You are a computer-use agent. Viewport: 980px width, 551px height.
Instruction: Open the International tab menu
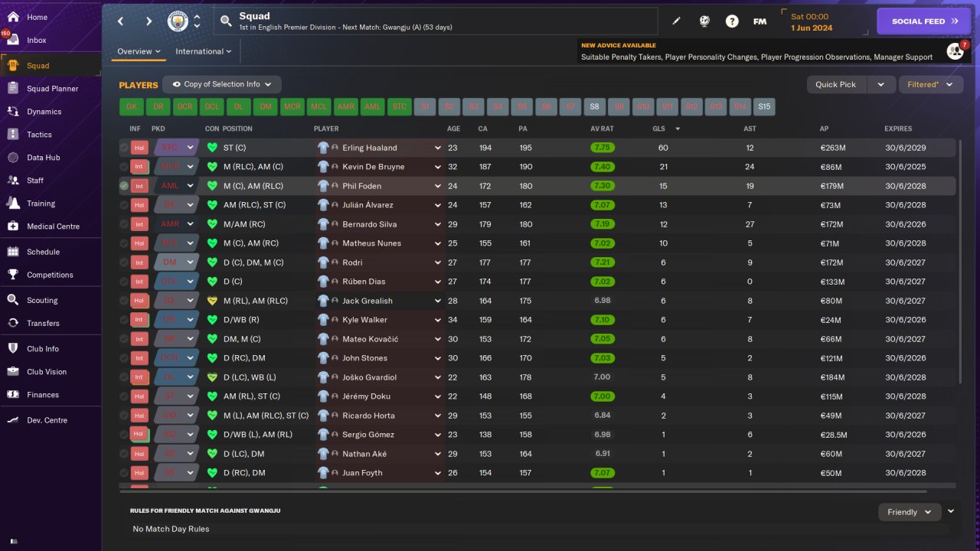coord(204,51)
